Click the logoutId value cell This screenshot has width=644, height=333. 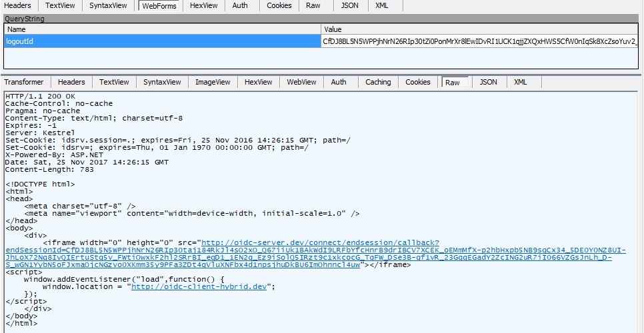(x=479, y=41)
